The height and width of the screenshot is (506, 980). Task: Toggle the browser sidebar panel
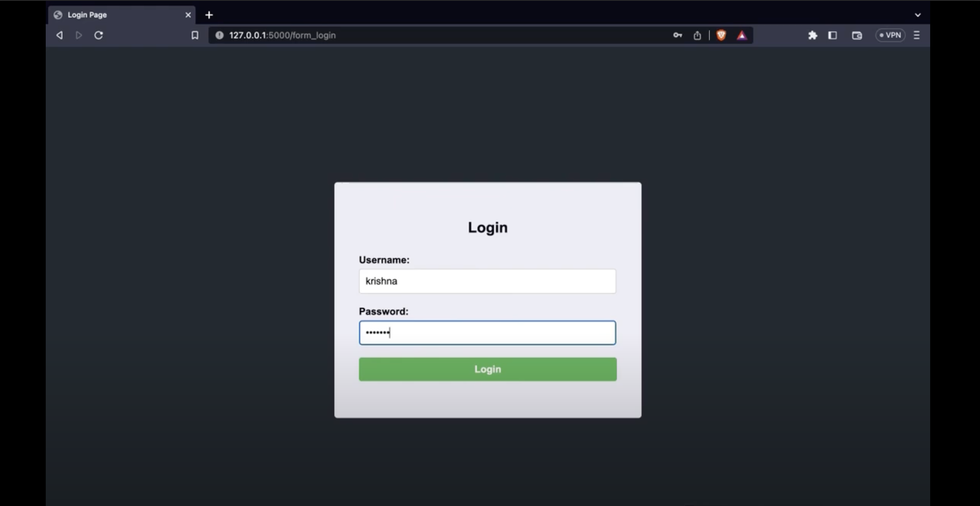833,36
